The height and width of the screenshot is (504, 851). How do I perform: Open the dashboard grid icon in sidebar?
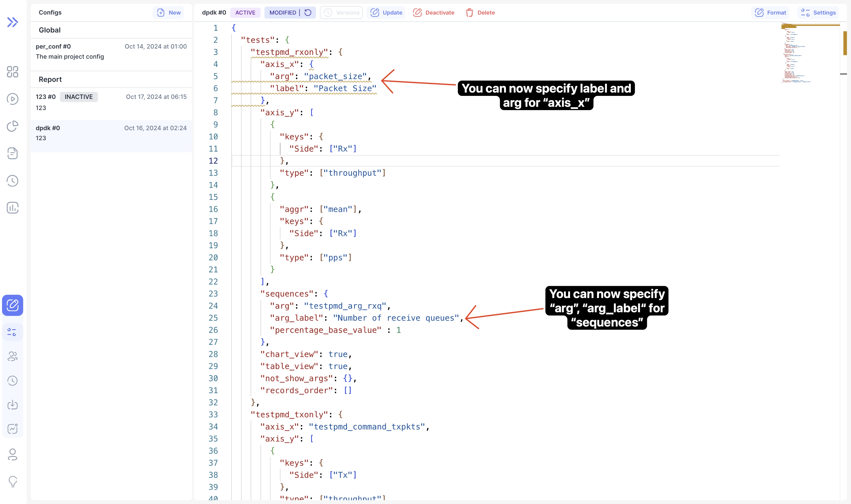coord(12,72)
